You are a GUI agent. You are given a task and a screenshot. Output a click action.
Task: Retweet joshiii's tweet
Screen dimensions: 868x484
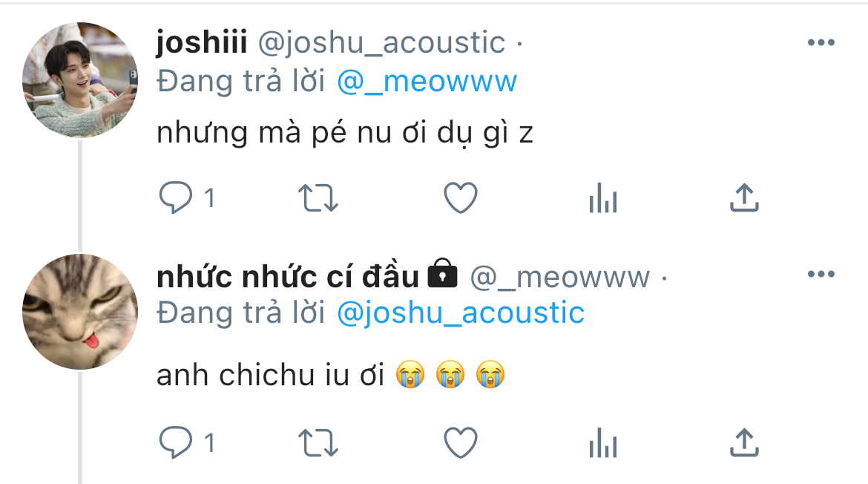pos(318,198)
